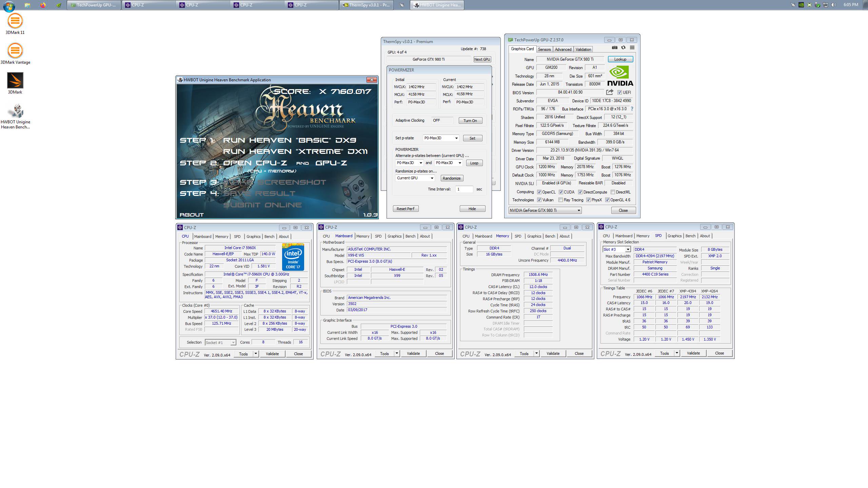Open the 3DMark desktop shortcut
Viewport: 868px width, 488px height.
15,83
